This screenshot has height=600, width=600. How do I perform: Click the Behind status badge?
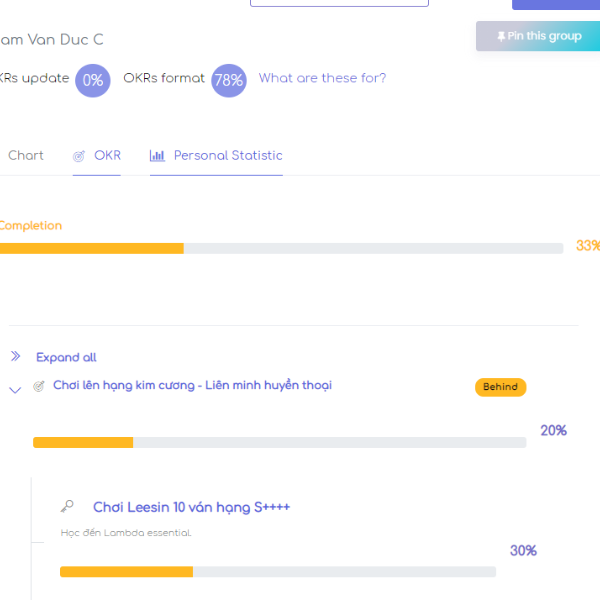500,387
